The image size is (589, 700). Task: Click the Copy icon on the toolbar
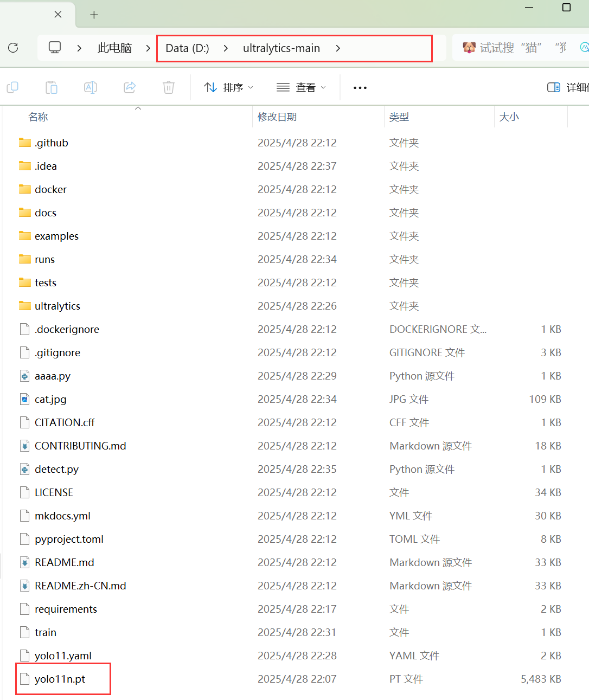pyautogui.click(x=12, y=87)
